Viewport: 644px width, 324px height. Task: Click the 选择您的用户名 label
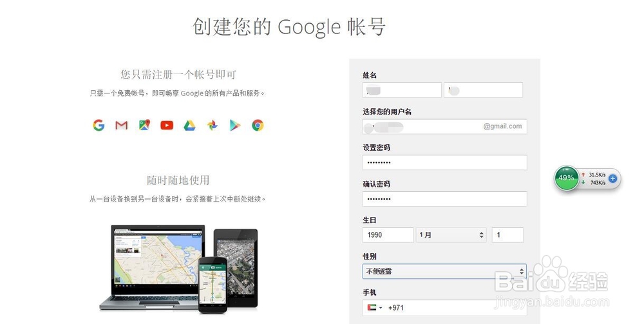point(387,111)
